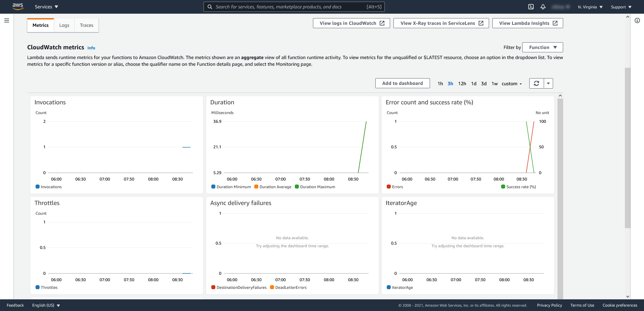This screenshot has width=644, height=311.
Task: Open the Filter by Function dropdown
Action: coord(543,47)
